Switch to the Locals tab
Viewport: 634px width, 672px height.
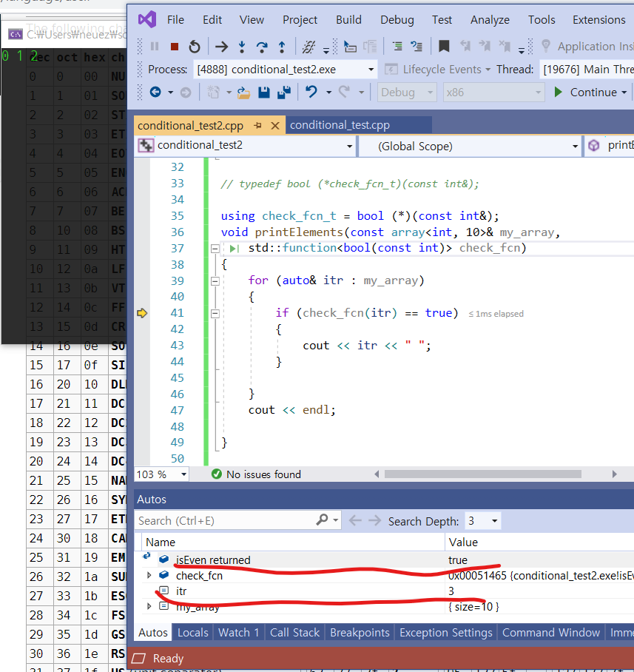click(193, 633)
